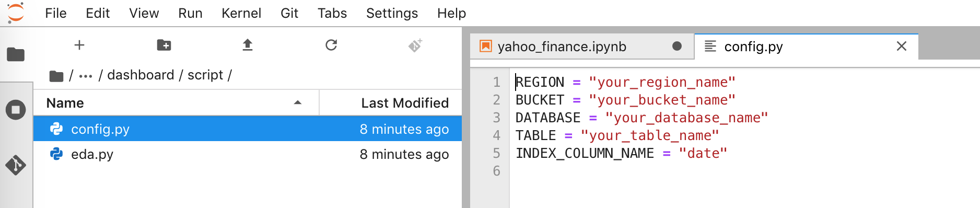The width and height of the screenshot is (980, 208).
Task: Refresh the file list icon
Action: [x=331, y=45]
